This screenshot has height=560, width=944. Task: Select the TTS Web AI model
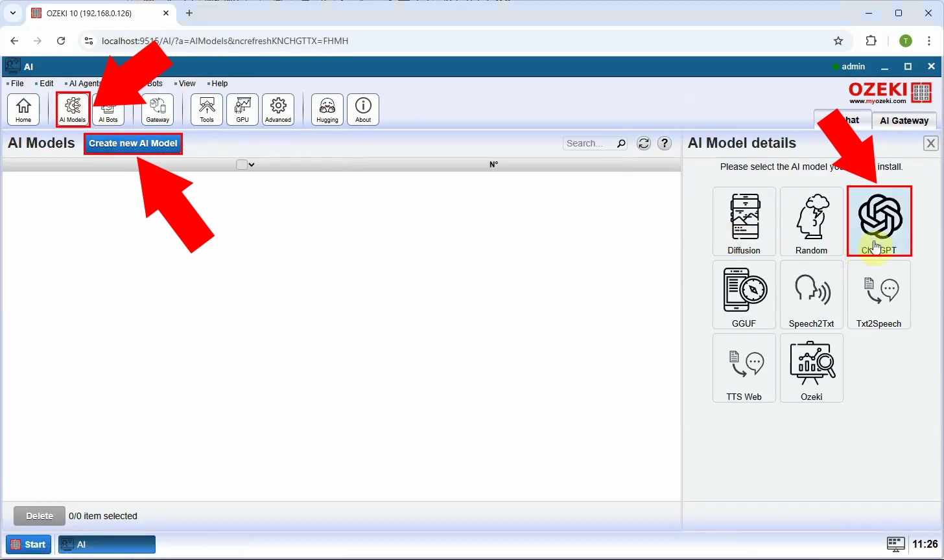744,367
